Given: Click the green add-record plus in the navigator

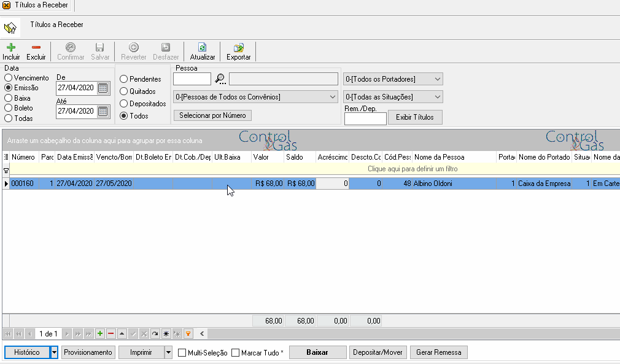Looking at the screenshot, I should (x=100, y=334).
